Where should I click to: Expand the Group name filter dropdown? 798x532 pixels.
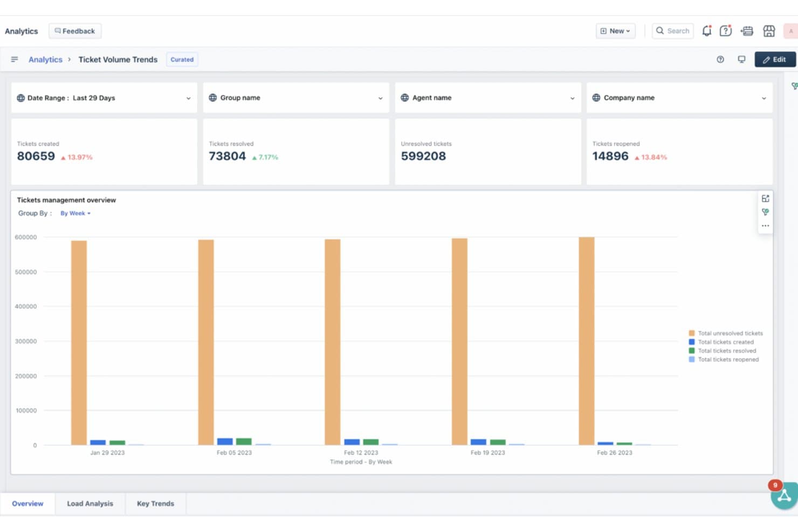[296, 98]
